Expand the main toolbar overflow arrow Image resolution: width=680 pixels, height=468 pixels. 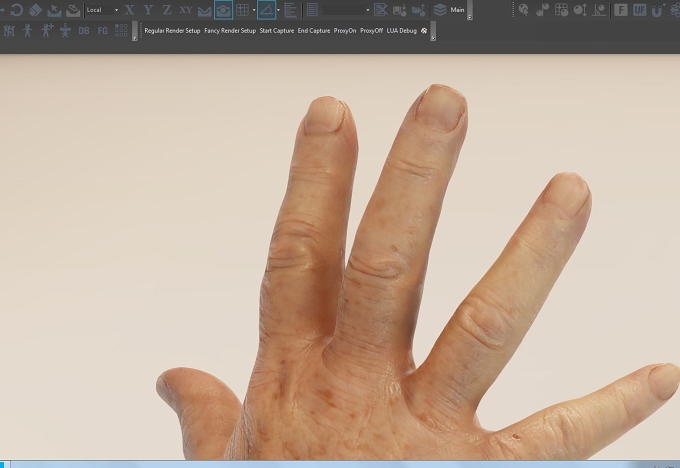(470, 17)
